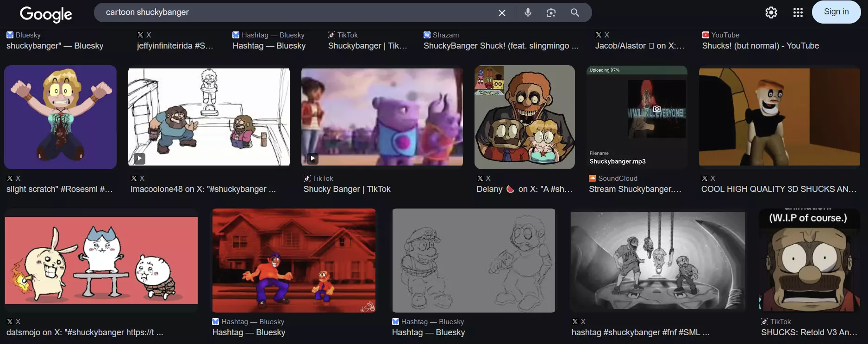The width and height of the screenshot is (868, 344).
Task: Open search by image camera icon
Action: click(x=551, y=12)
